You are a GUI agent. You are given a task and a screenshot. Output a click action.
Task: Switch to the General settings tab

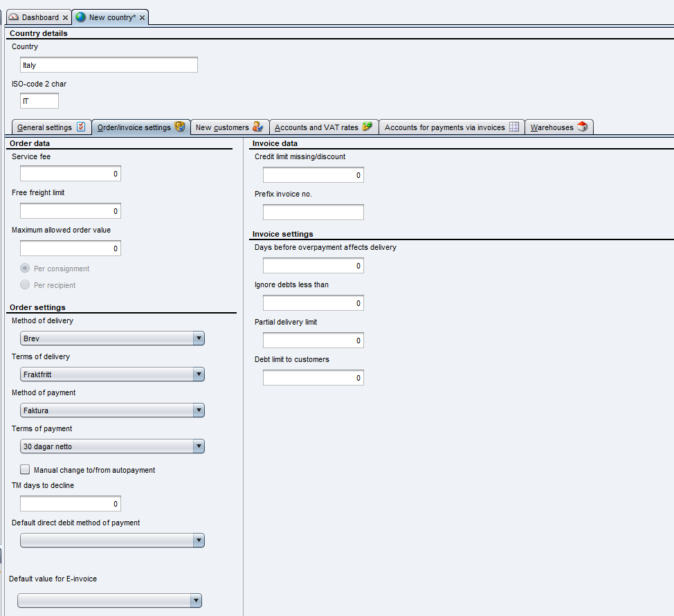(x=44, y=127)
